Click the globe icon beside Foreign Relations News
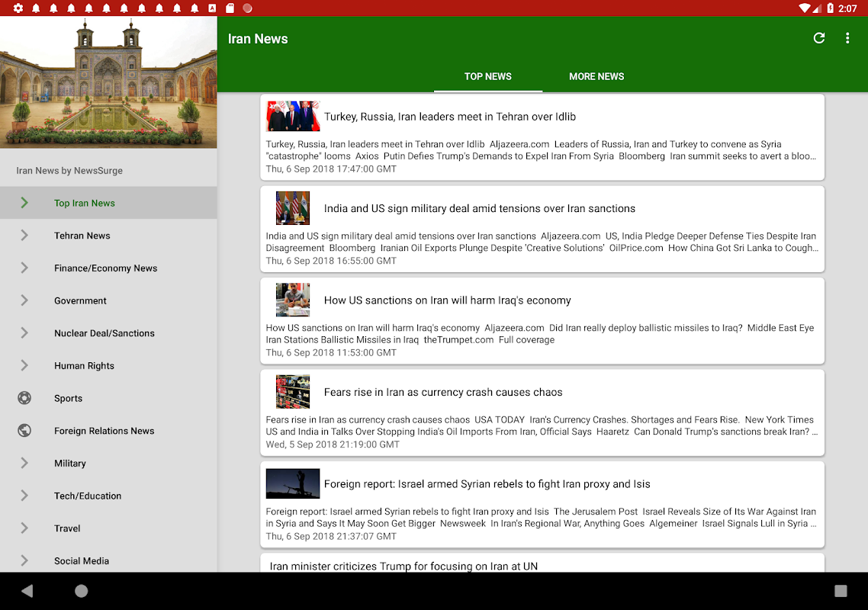Viewport: 868px width, 610px height. 24,430
